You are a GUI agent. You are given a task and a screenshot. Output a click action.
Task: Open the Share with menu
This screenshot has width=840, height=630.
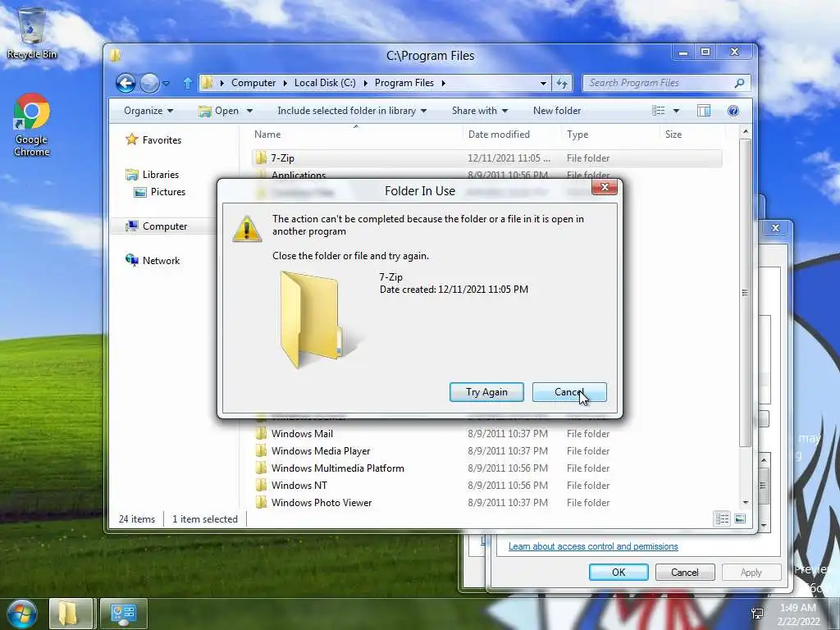click(479, 111)
